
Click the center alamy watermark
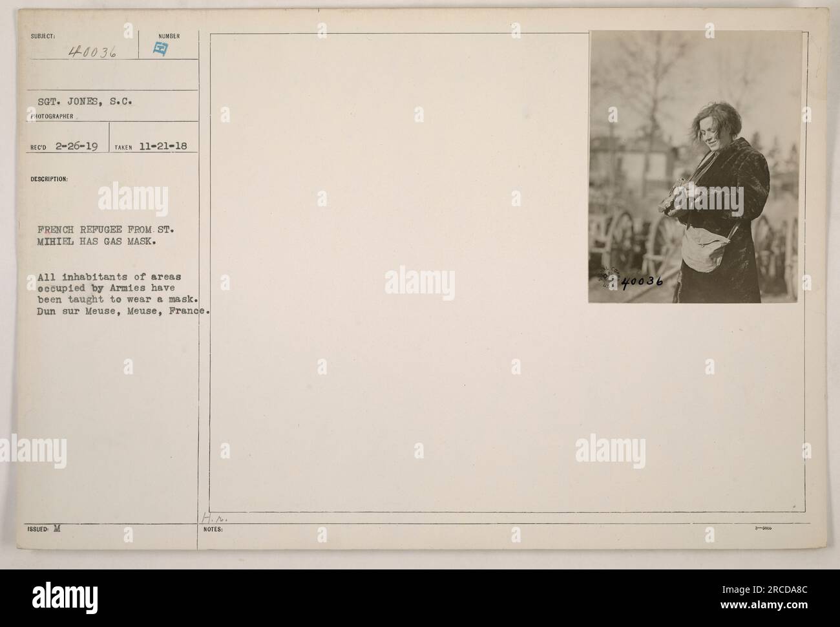(x=419, y=282)
